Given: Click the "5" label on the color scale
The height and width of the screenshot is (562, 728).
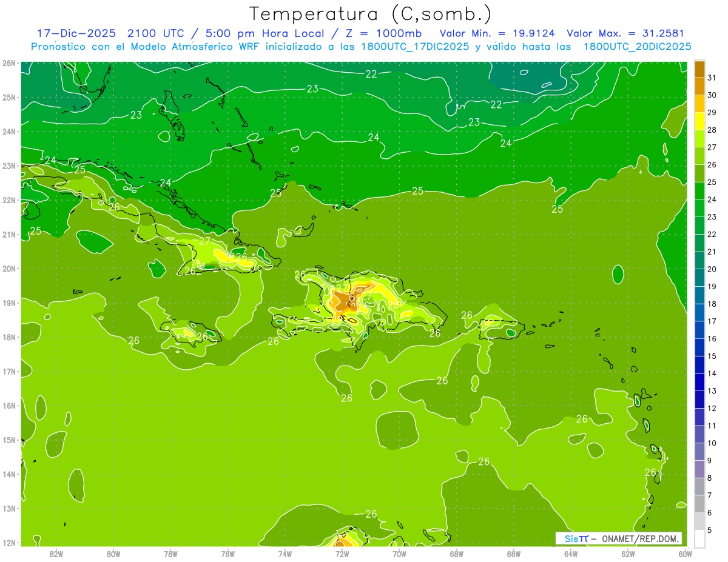Looking at the screenshot, I should tap(710, 530).
